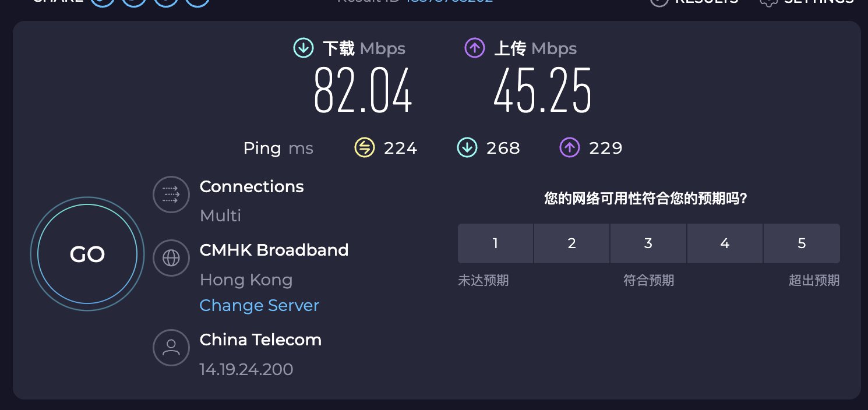Rate network availability as 5 超出预期

(802, 243)
